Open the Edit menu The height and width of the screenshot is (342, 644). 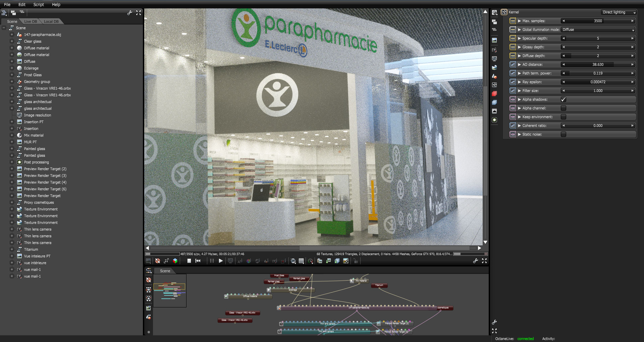pos(22,4)
